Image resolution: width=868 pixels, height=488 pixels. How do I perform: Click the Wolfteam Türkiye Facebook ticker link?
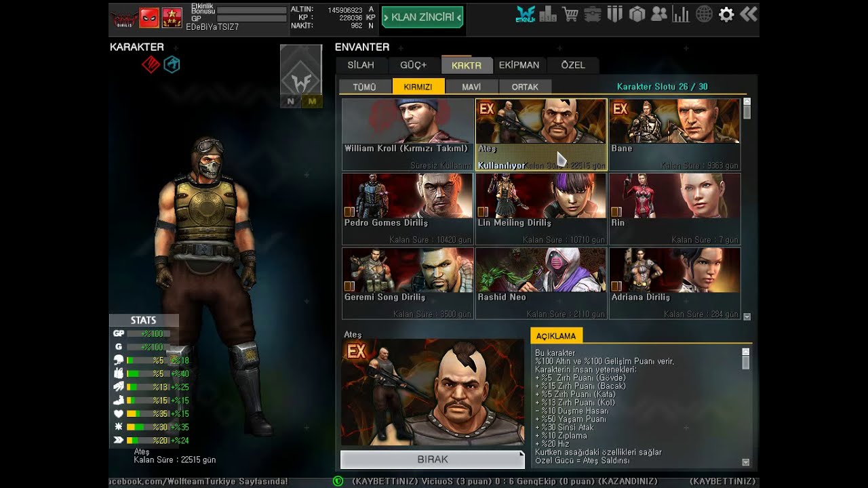click(199, 481)
